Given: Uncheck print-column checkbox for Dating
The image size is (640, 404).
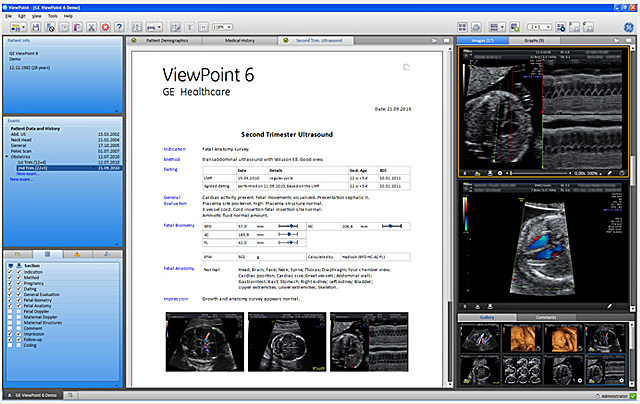Looking at the screenshot, I should click(x=18, y=289).
